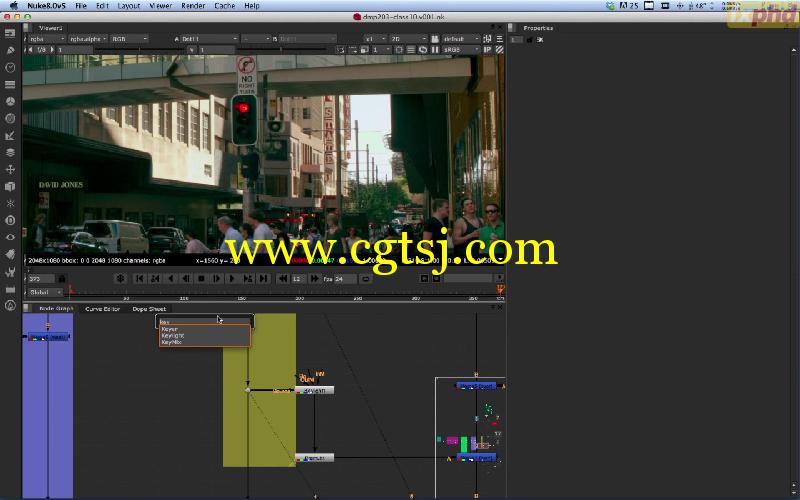Image resolution: width=800 pixels, height=500 pixels.
Task: Go to first frame button
Action: pos(139,279)
